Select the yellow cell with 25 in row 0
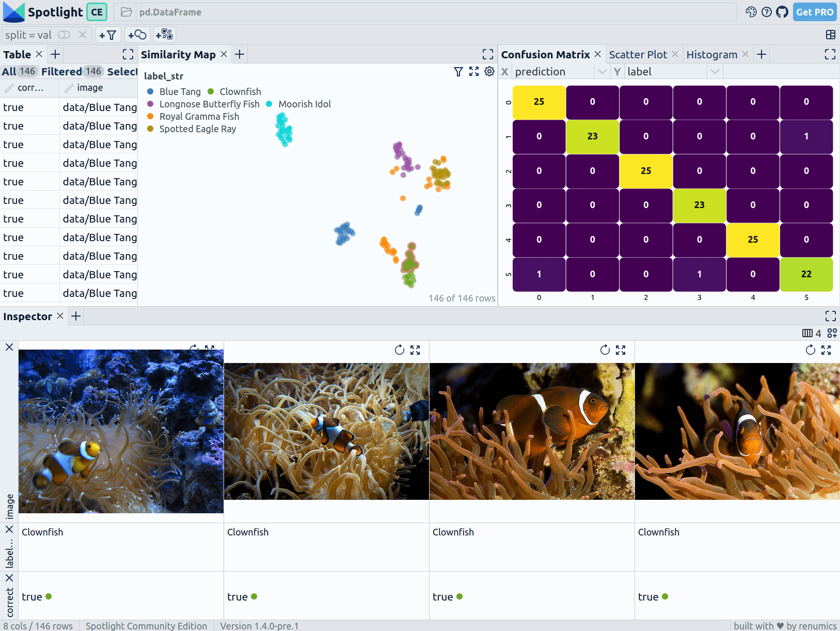The height and width of the screenshot is (631, 840). 539,102
